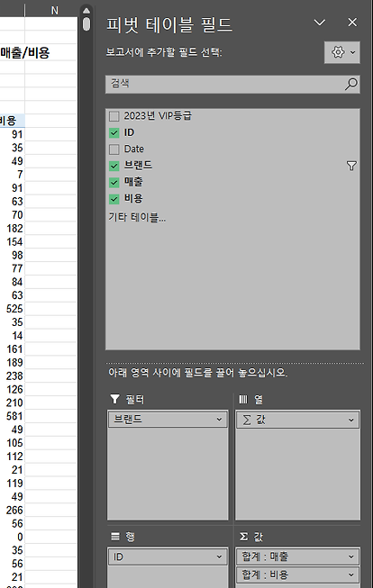Select the cell with value 105
The height and width of the screenshot is (588, 373).
pos(13,443)
